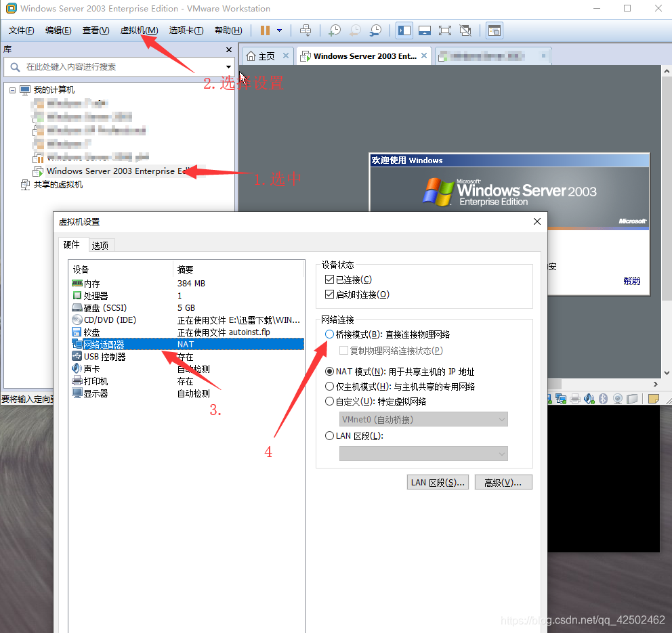Click the yellow message log note icon
This screenshot has height=633, width=672.
coord(654,399)
